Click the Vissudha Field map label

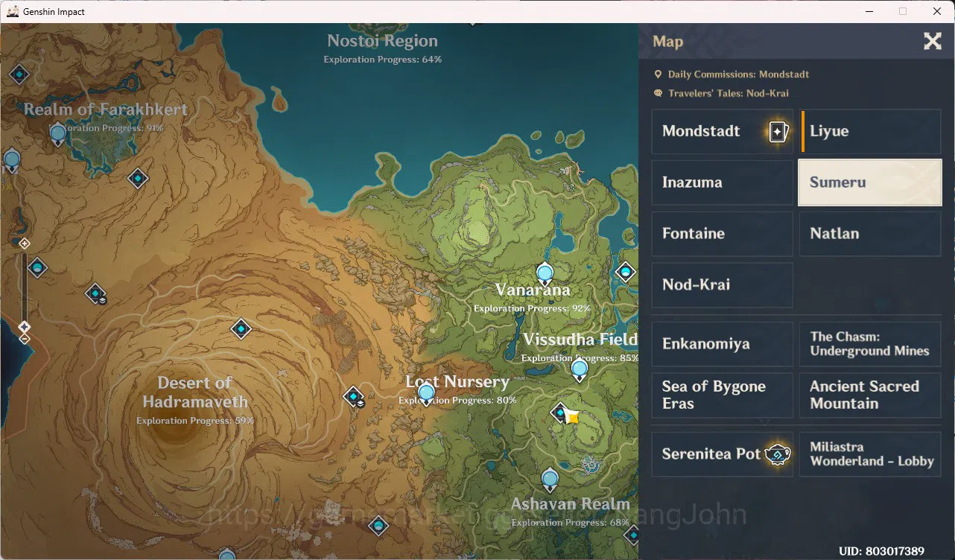[580, 340]
